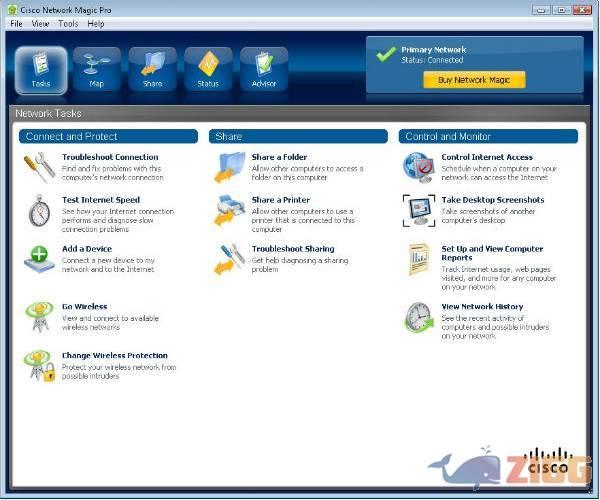The height and width of the screenshot is (500, 600).
Task: Click the Share a Folder icon
Action: (x=229, y=168)
